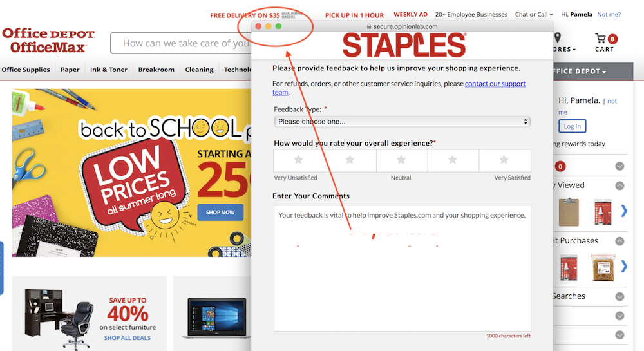The image size is (644, 351).
Task: Click the Office Depot search field
Action: (181, 43)
